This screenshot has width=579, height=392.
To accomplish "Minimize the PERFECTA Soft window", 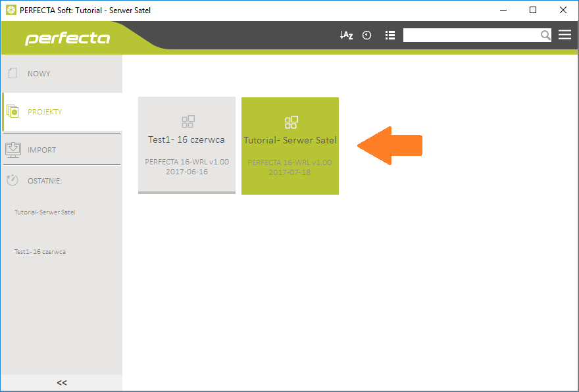I will pos(503,10).
